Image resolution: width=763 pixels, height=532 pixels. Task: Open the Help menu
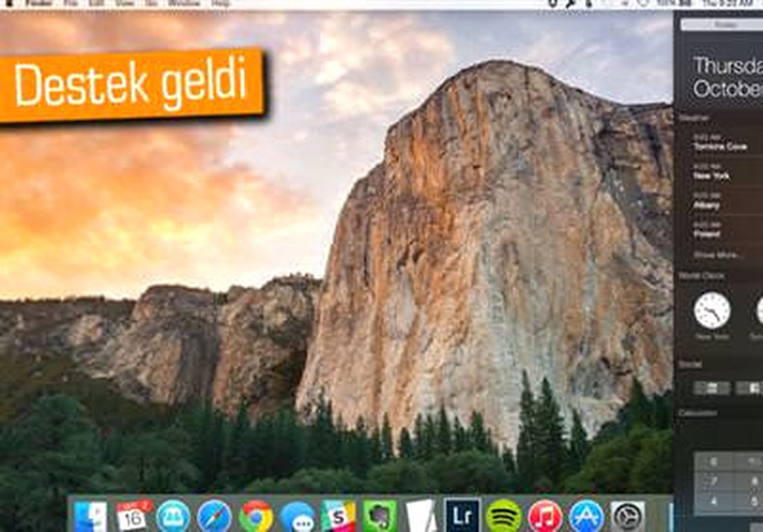221,3
